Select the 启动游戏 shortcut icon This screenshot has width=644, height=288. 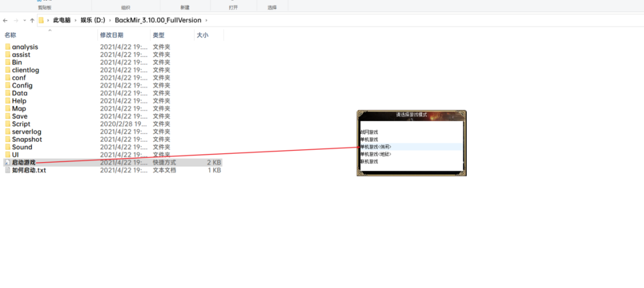click(x=7, y=162)
